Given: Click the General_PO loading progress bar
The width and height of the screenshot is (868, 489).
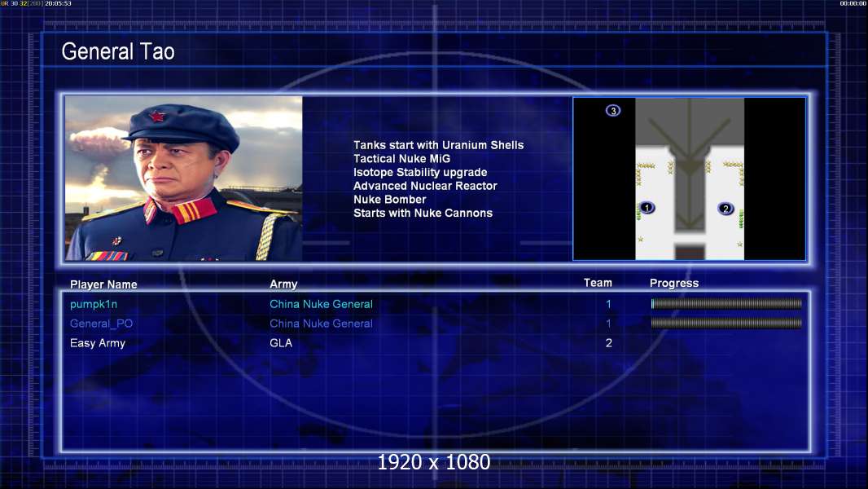Looking at the screenshot, I should (726, 323).
